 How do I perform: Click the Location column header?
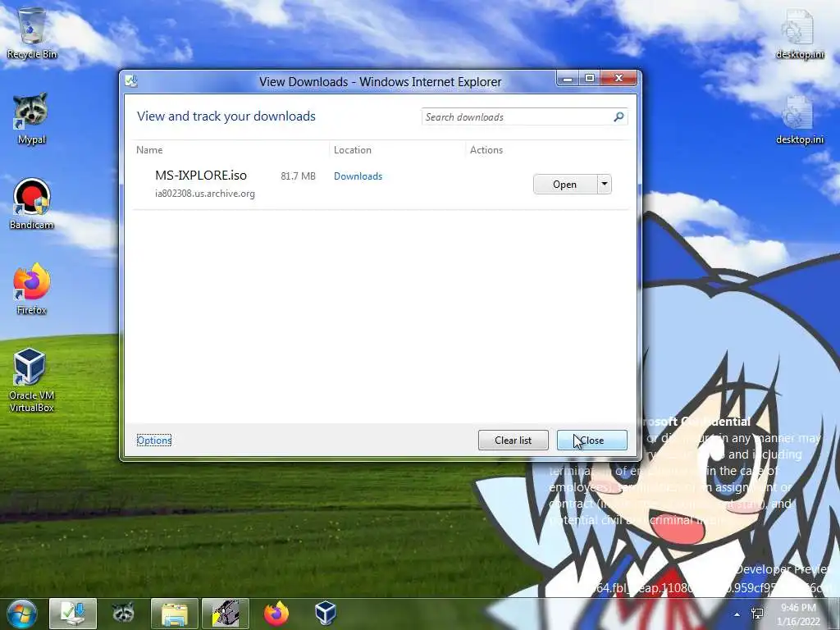point(353,150)
